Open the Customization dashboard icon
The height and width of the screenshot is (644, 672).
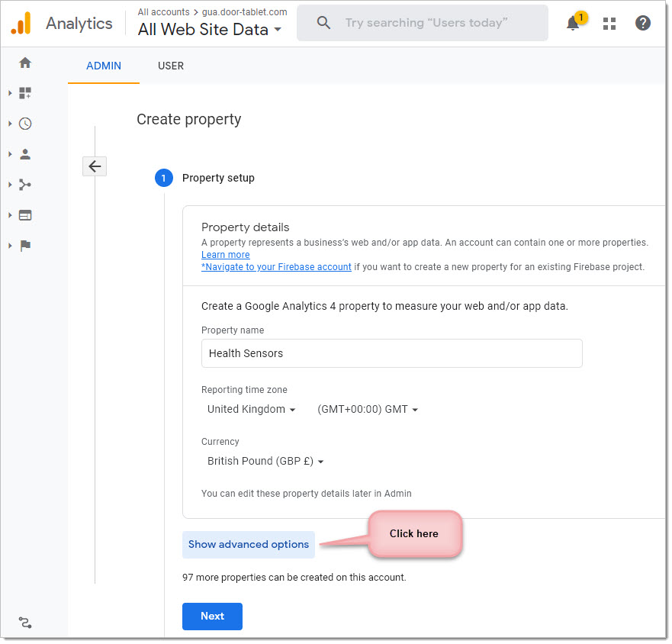coord(25,93)
